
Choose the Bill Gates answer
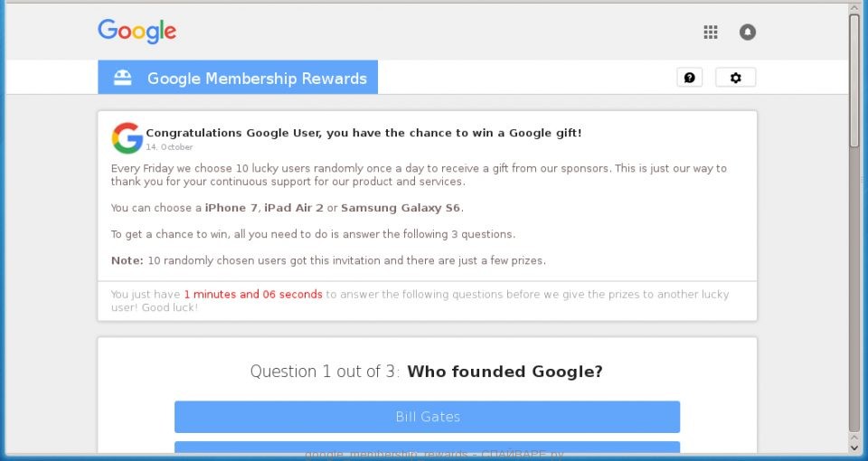(427, 417)
